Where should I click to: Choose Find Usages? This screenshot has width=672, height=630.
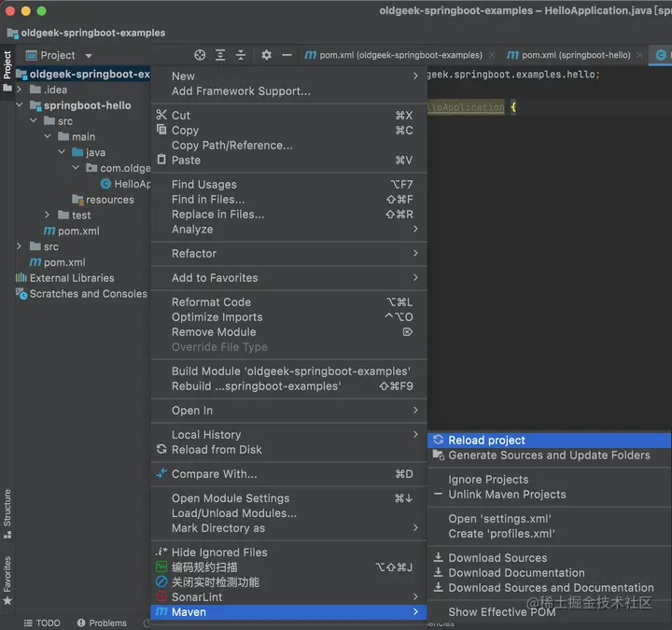point(288,184)
